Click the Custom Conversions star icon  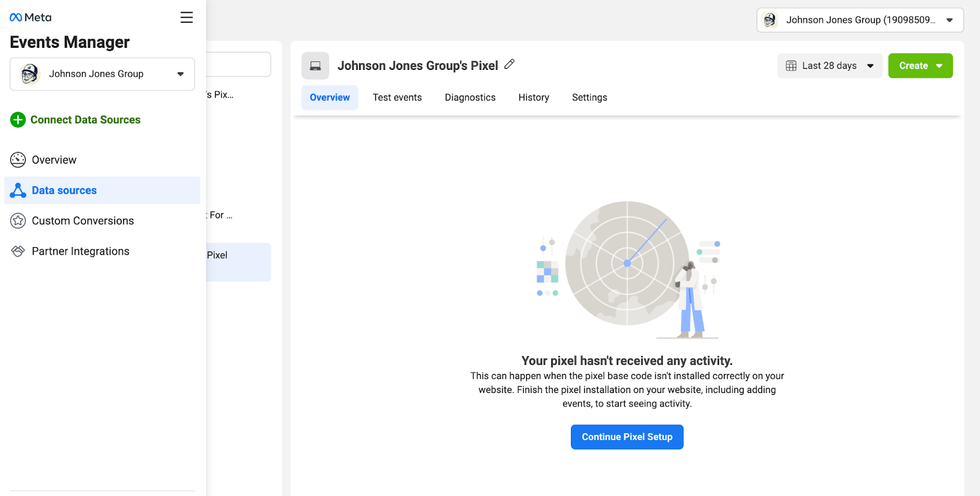18,221
